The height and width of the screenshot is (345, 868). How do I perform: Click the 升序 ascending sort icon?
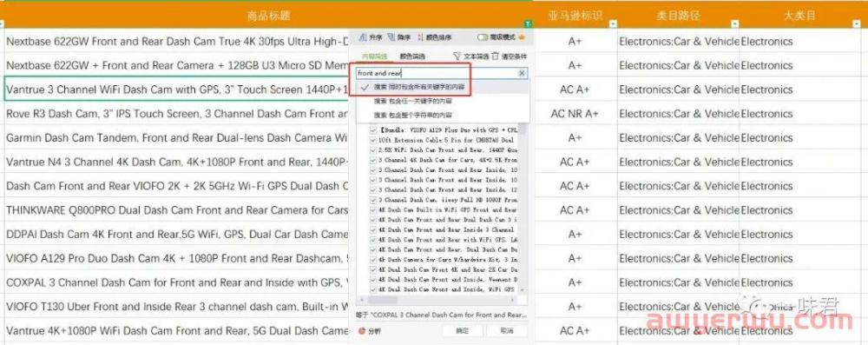pyautogui.click(x=363, y=37)
